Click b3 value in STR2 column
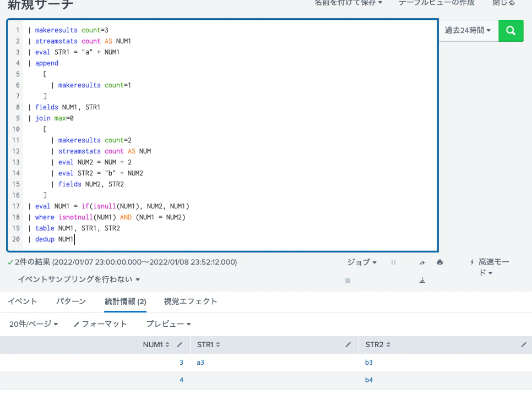 [369, 363]
